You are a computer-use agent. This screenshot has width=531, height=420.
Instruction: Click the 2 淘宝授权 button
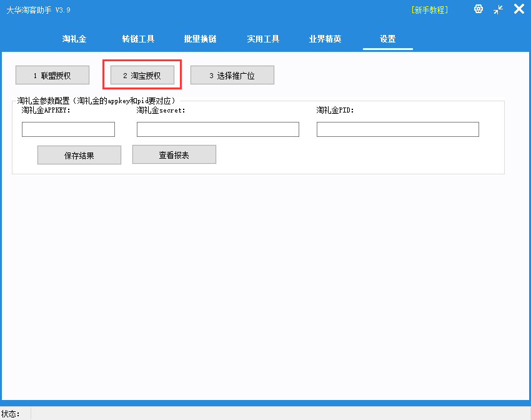click(x=142, y=75)
